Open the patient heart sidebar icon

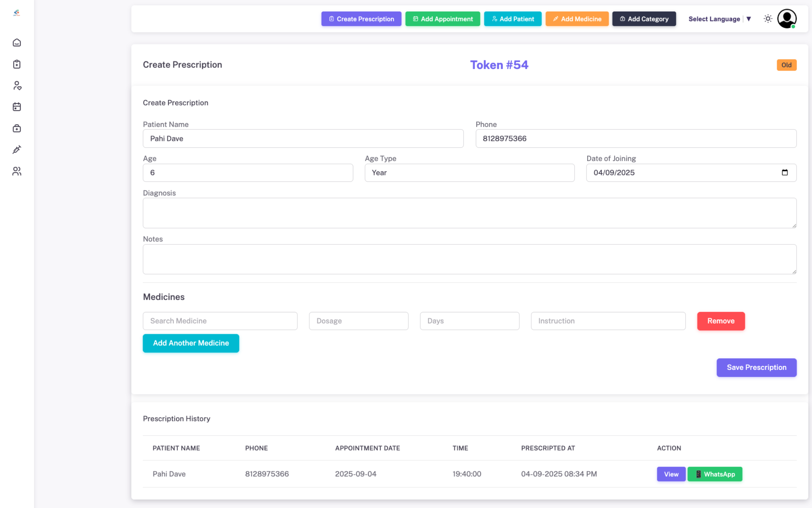(17, 85)
